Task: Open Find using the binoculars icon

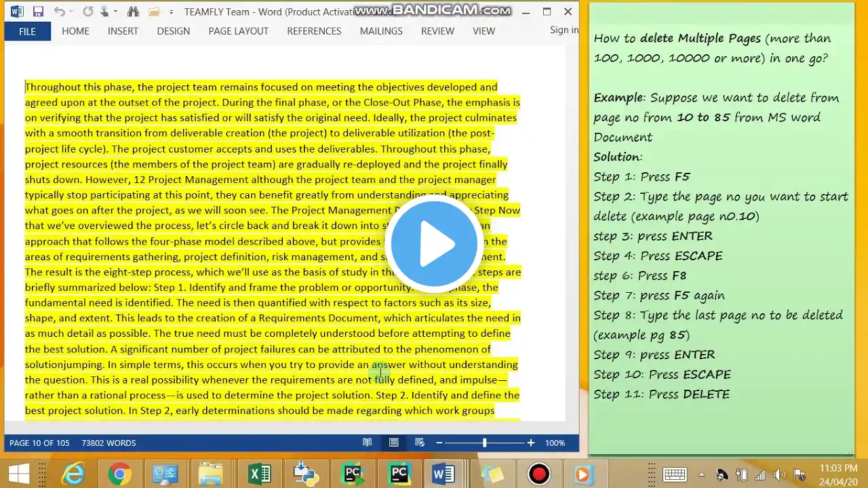Action: point(133,12)
